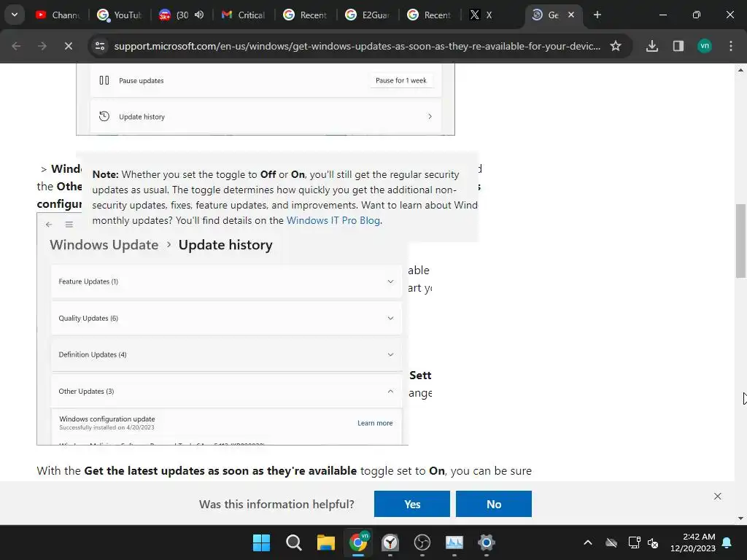Screen dimensions: 747x560
Task: Open File Explorer from taskbar
Action: 326,542
